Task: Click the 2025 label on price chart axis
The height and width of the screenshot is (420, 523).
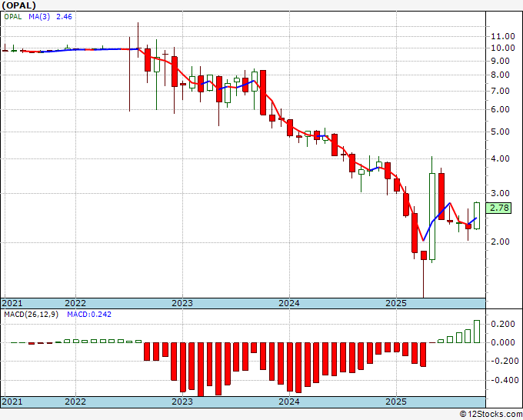Action: point(396,303)
